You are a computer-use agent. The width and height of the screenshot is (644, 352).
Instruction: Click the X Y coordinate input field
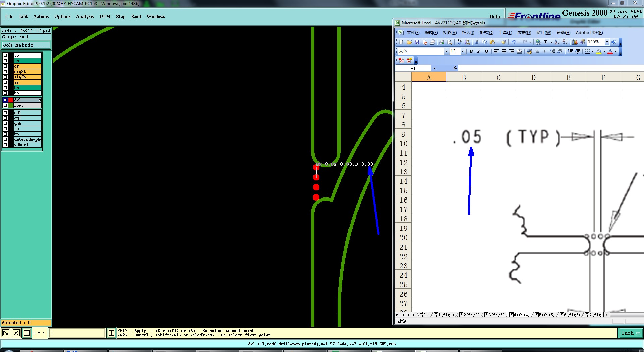point(77,333)
